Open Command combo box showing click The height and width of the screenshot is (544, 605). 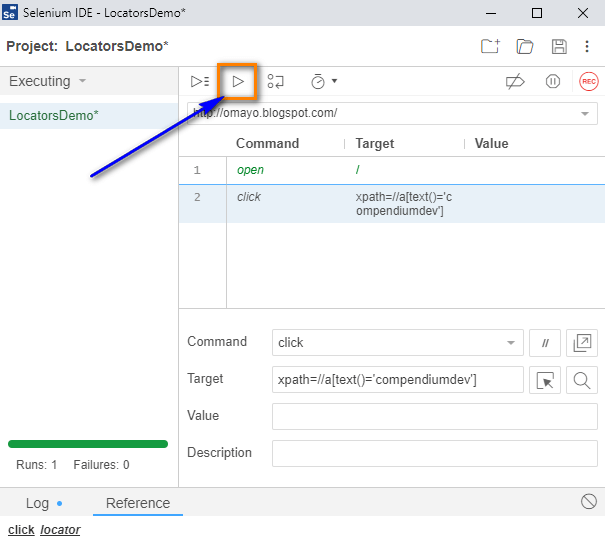click(397, 342)
